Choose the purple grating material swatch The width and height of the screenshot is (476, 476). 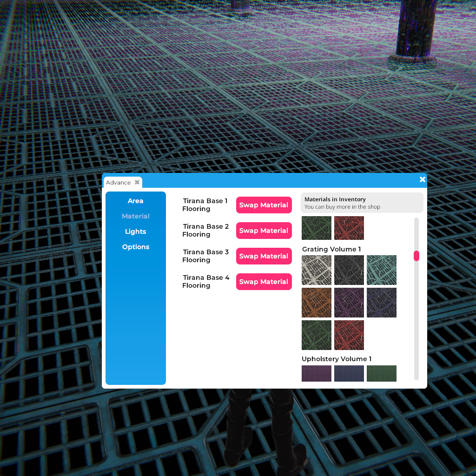(x=349, y=303)
